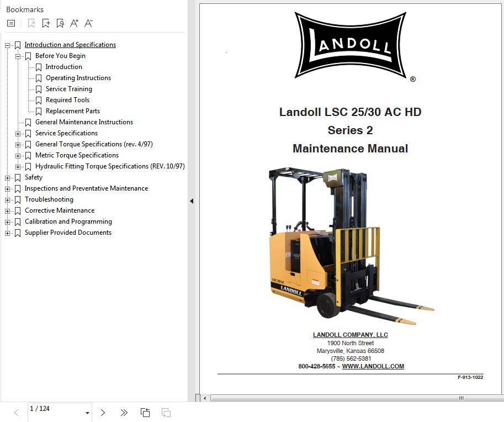Open the Introduction bookmark
The width and height of the screenshot is (504, 422).
pyautogui.click(x=63, y=67)
